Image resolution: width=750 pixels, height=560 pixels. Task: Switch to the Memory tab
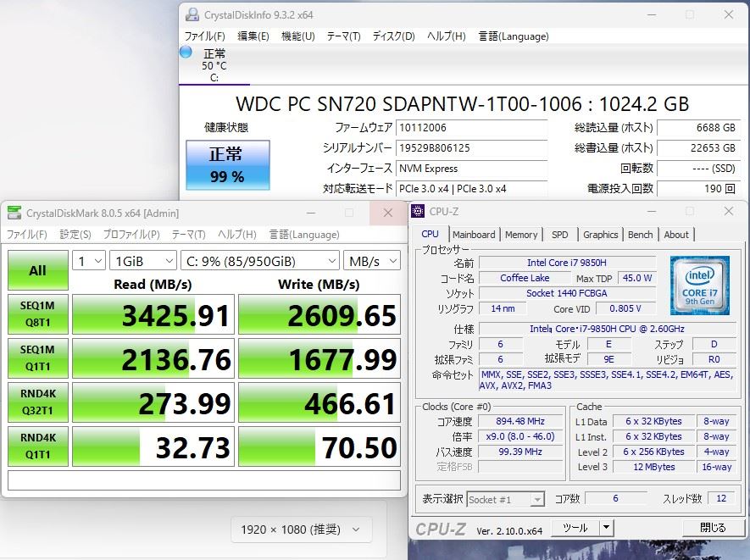point(521,235)
